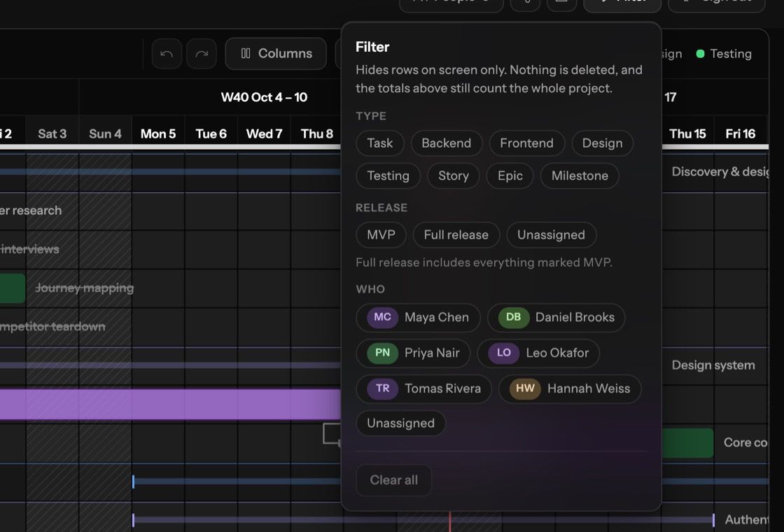This screenshot has width=784, height=532.
Task: Click the green bar left of Journey mapping
Action: point(13,288)
